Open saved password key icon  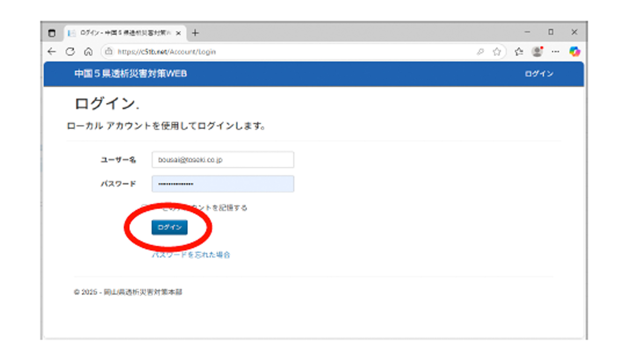coord(480,52)
